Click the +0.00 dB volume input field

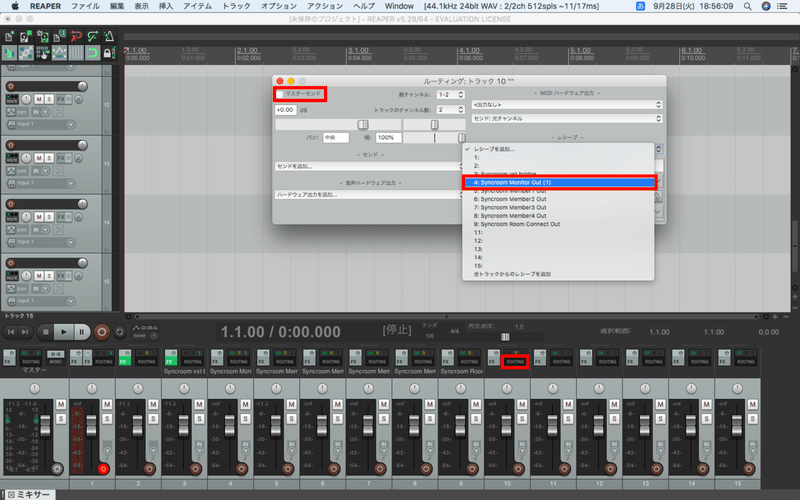point(286,110)
